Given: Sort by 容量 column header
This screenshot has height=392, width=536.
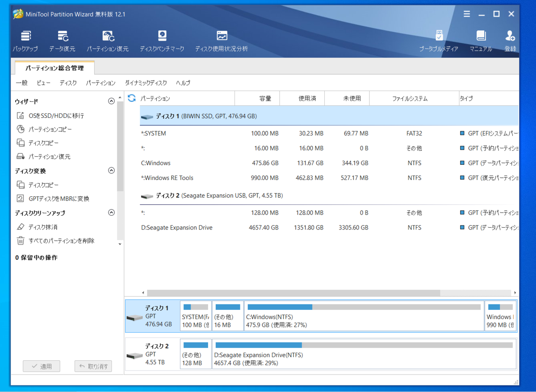Looking at the screenshot, I should 257,98.
